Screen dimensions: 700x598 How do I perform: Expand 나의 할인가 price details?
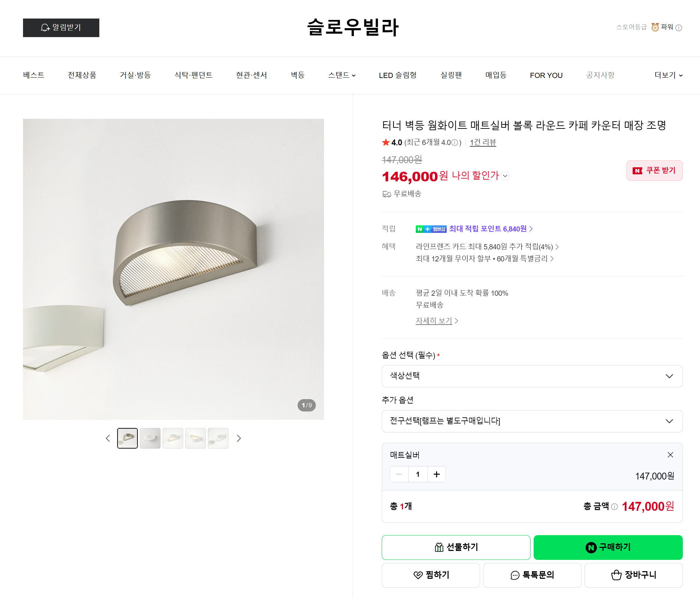505,176
